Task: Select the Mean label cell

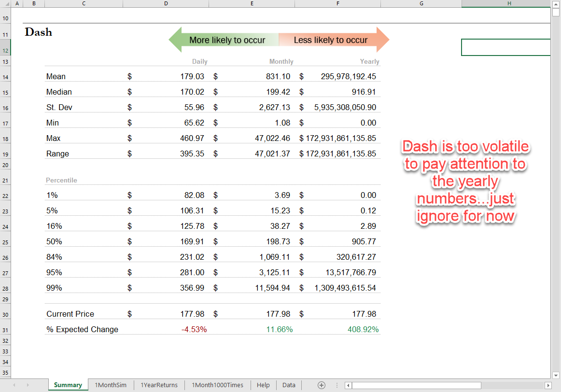Action: [x=56, y=77]
